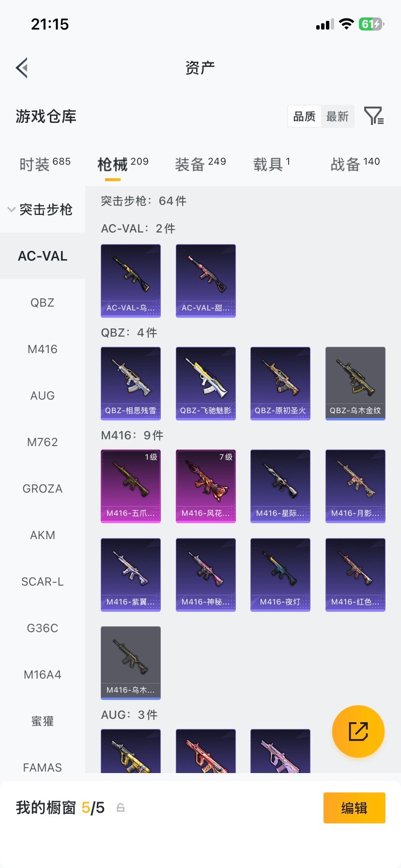Tap the back arrow icon
The height and width of the screenshot is (868, 401).
point(22,68)
